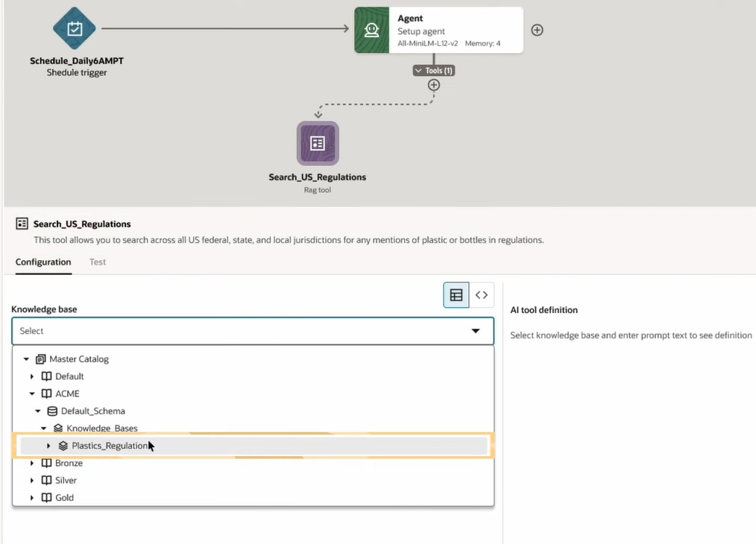Expand the Bronze catalog node
Image resolution: width=756 pixels, height=544 pixels.
click(32, 464)
